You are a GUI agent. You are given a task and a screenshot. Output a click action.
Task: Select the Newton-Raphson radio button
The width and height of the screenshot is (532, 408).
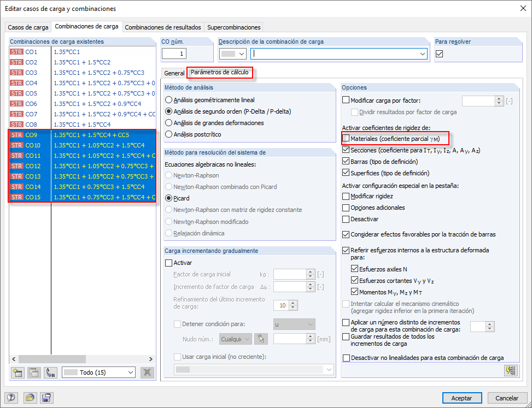169,174
